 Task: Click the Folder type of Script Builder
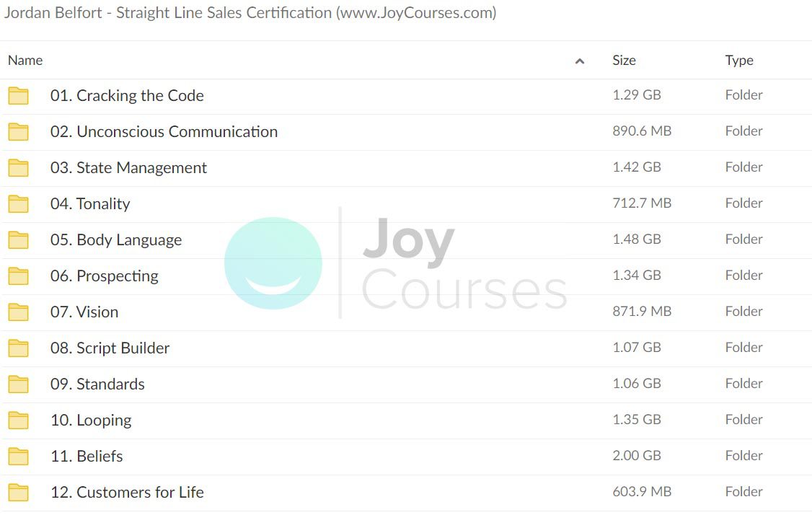(x=743, y=347)
